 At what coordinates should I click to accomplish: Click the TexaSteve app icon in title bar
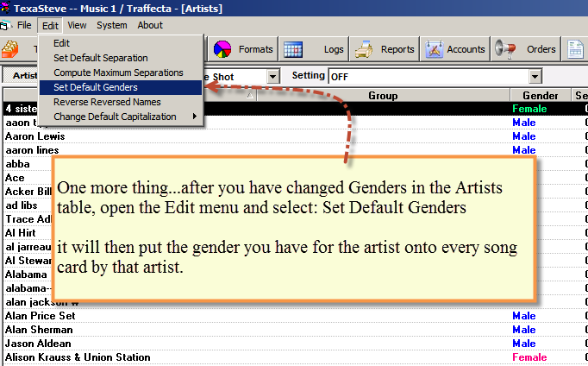5,8
